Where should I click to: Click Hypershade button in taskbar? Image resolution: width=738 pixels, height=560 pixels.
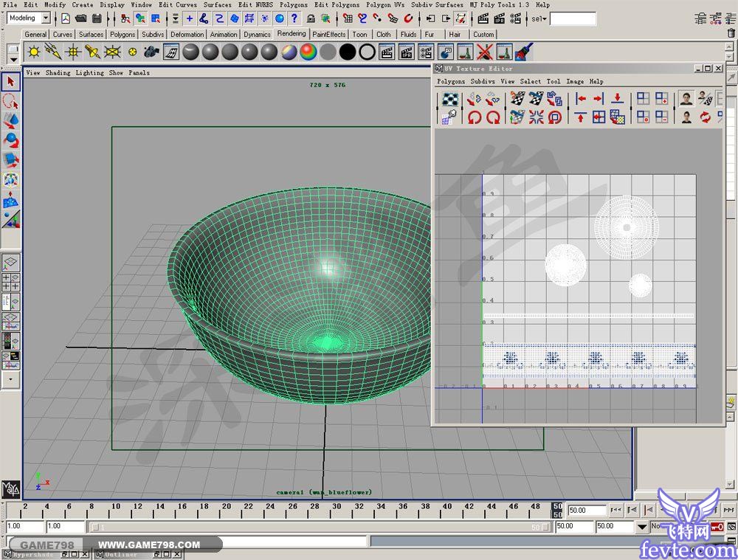[x=35, y=554]
